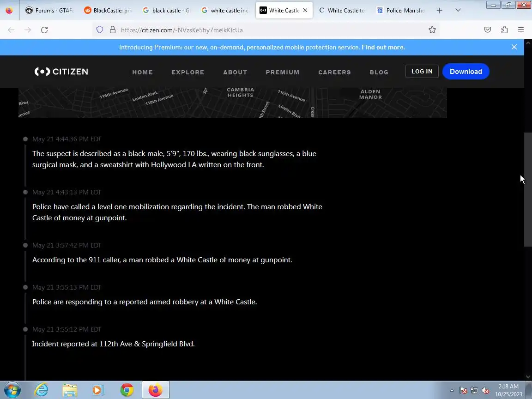Close the active White Castle tab

(305, 10)
